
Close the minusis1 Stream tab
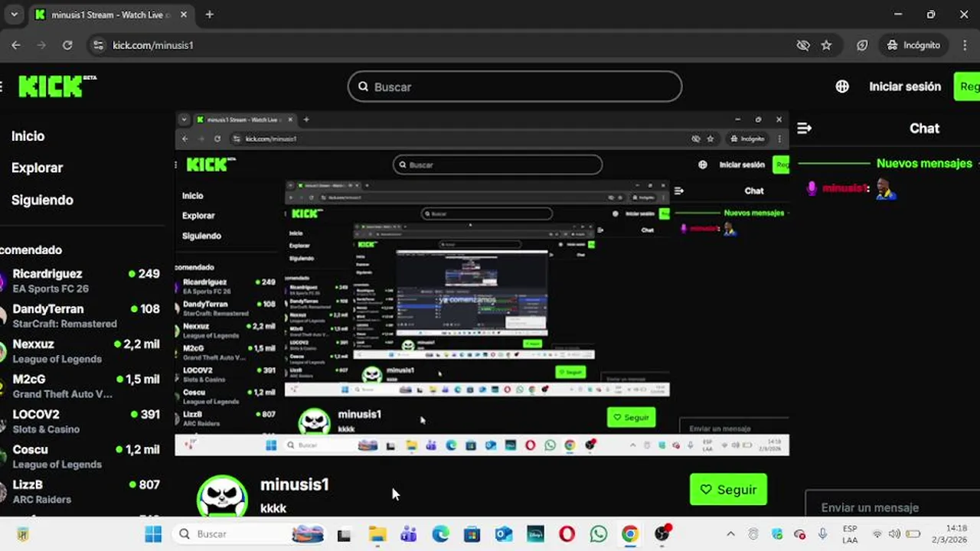click(185, 15)
